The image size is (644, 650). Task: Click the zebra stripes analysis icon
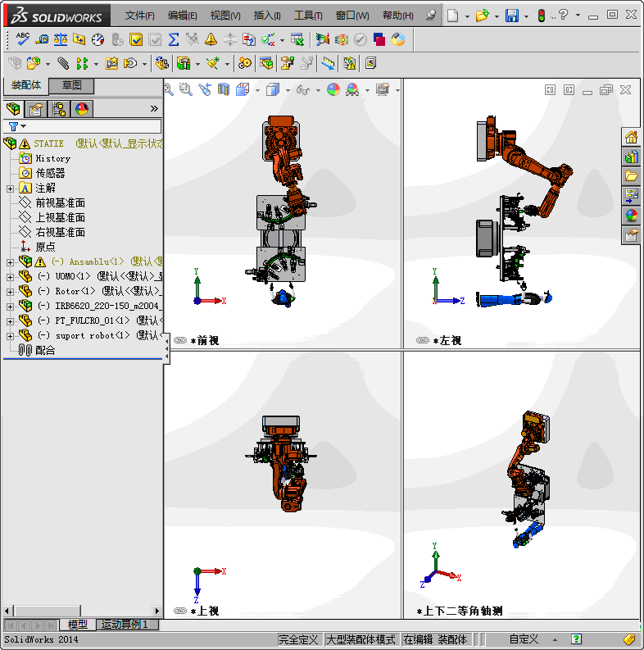342,39
